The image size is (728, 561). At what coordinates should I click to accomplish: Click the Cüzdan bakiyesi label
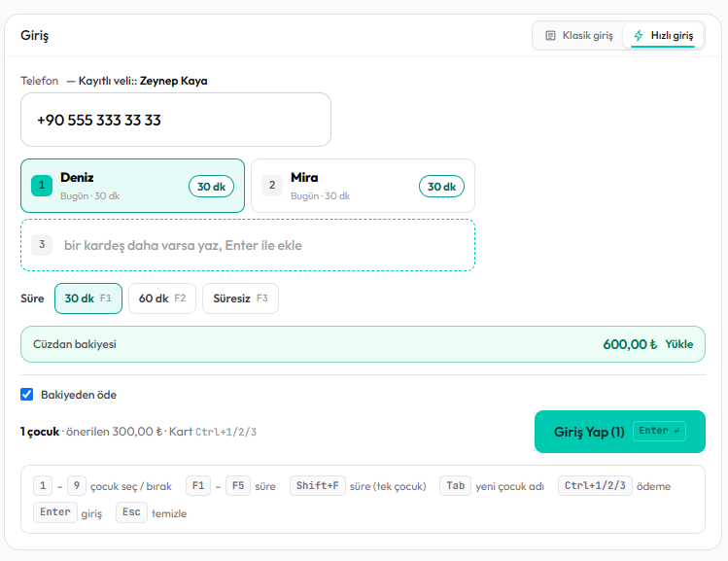[x=75, y=344]
